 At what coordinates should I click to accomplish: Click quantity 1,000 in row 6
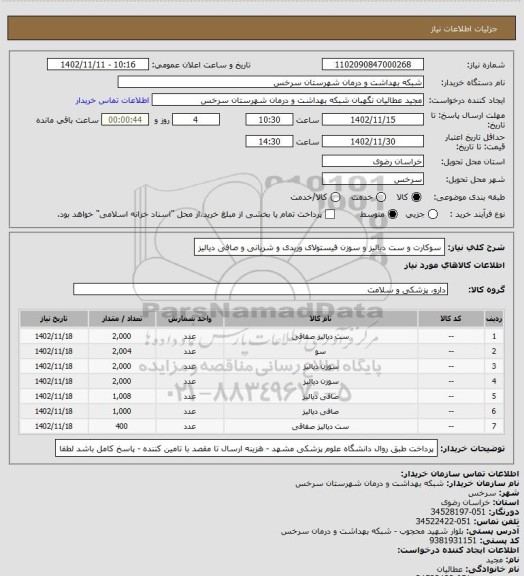coord(122,411)
